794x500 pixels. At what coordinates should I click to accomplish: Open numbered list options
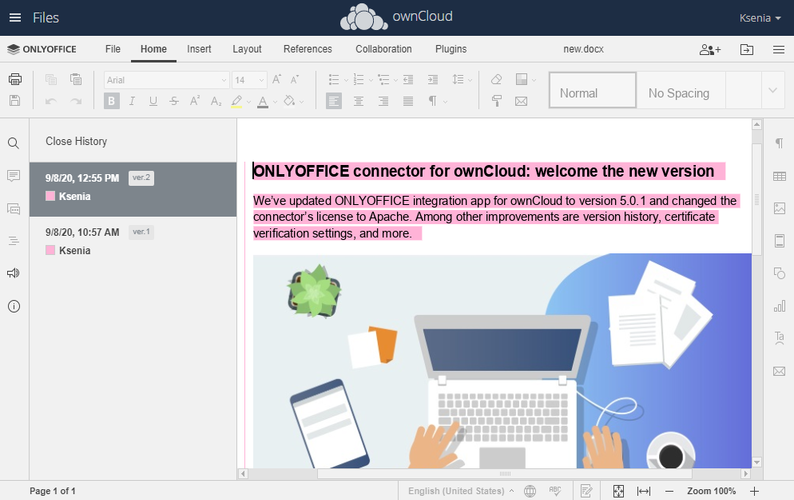(x=371, y=80)
